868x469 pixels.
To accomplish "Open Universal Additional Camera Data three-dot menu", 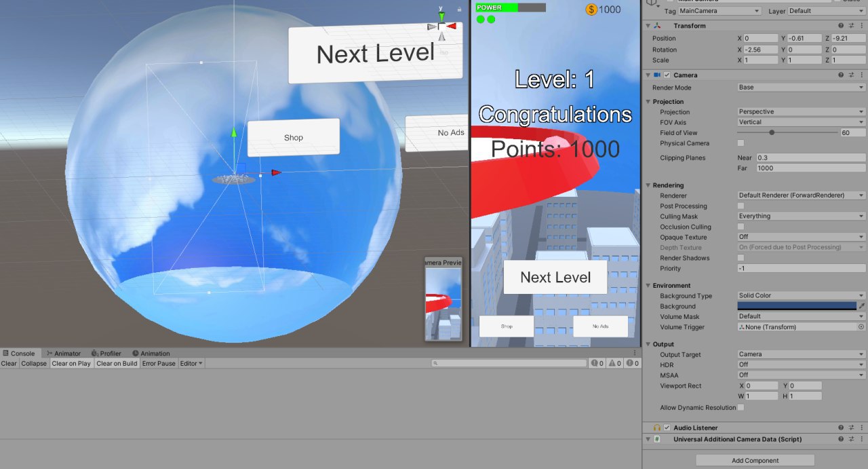I will click(x=861, y=439).
